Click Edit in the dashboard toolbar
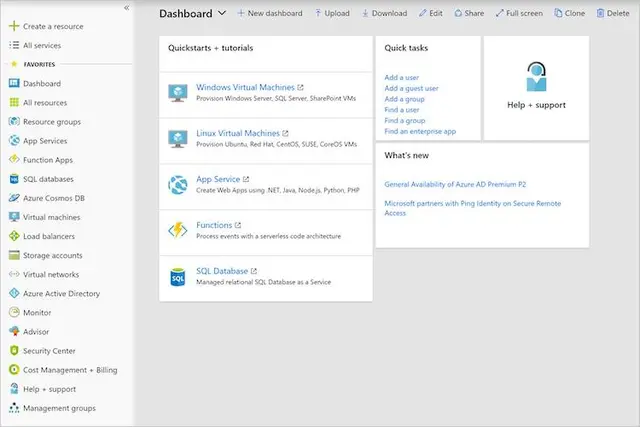Screen dimensions: 640x427 click(431, 13)
